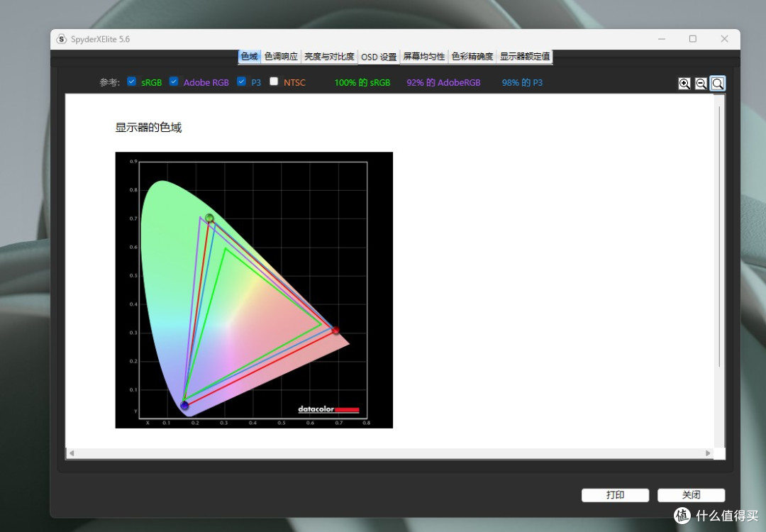Open the 屏幕均匀性 tab
Screen dimensions: 766x532
click(424, 57)
